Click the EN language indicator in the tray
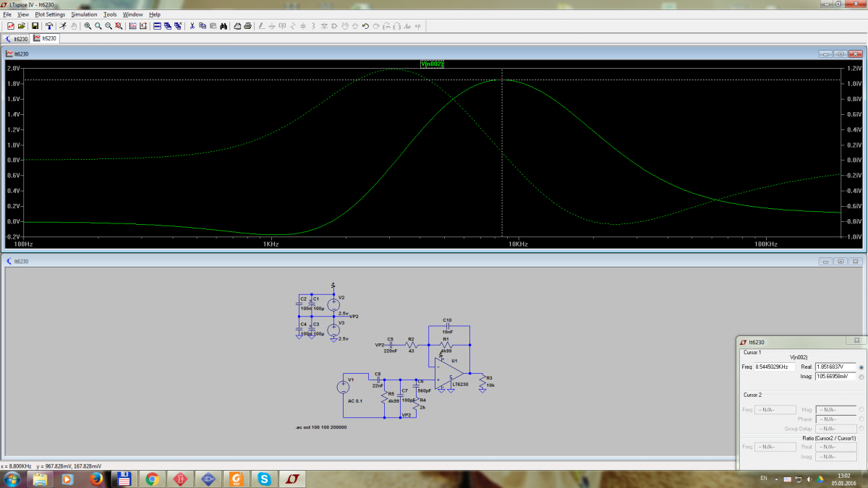 [765, 479]
